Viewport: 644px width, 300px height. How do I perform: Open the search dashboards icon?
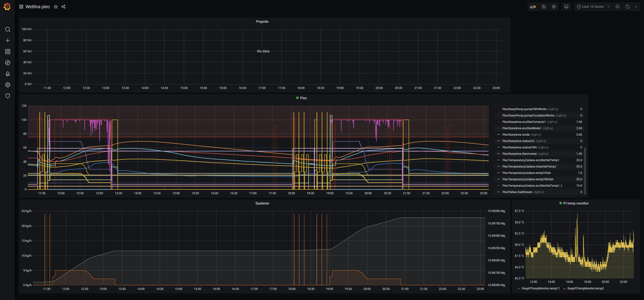point(8,30)
